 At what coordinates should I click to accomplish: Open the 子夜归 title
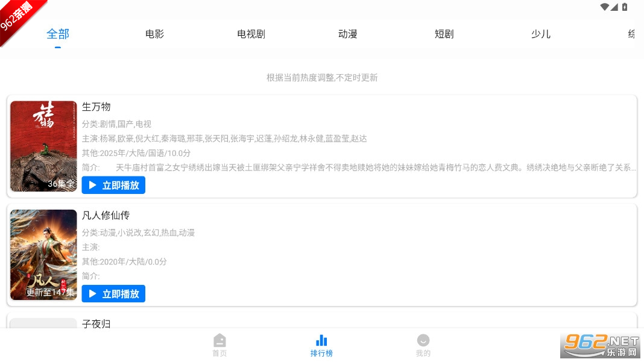point(96,324)
